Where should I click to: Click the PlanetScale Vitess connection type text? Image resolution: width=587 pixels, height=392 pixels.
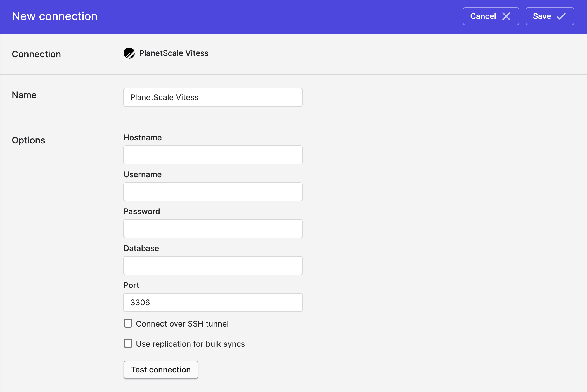click(x=174, y=53)
